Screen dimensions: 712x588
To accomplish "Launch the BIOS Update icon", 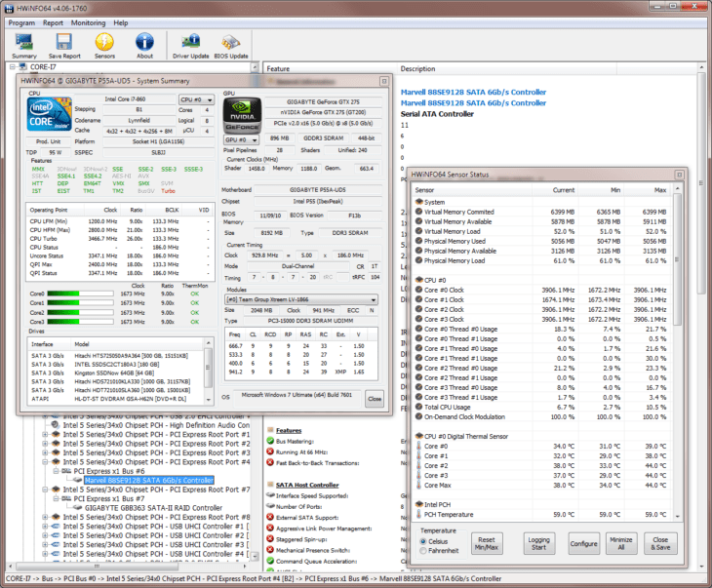I will [x=231, y=42].
